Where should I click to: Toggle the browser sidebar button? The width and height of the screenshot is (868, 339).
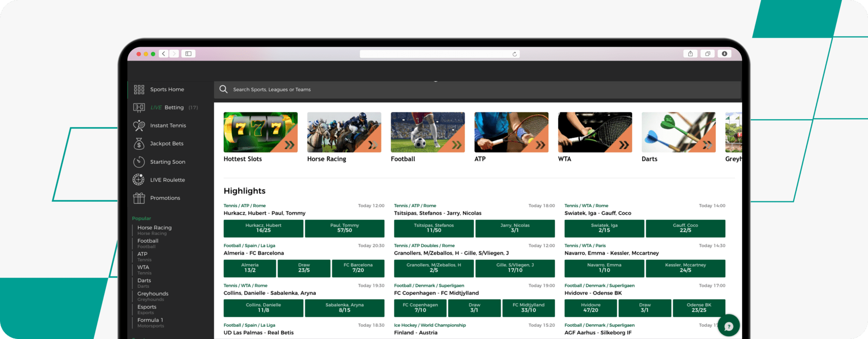[189, 54]
